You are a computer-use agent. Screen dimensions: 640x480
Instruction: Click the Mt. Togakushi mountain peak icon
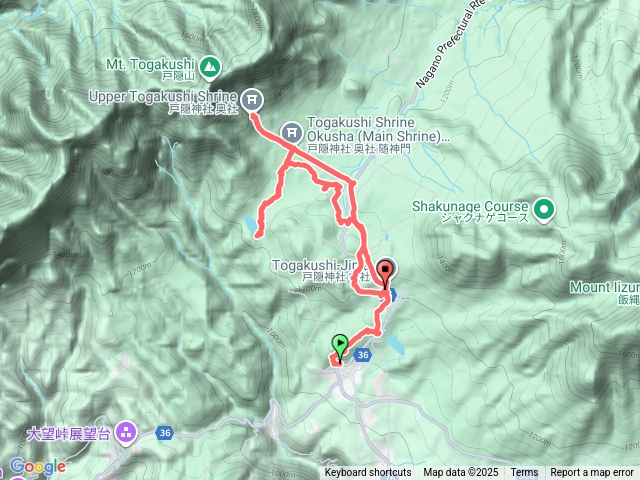pyautogui.click(x=211, y=67)
